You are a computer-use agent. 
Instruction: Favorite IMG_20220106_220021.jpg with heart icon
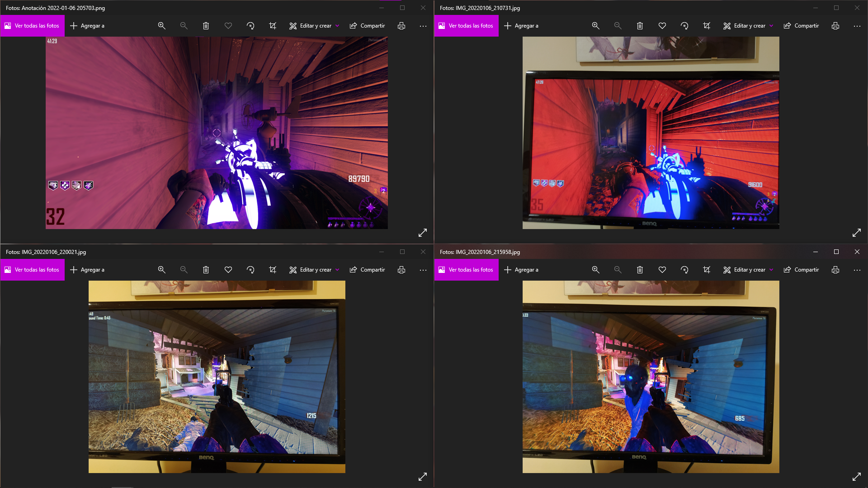(x=228, y=270)
